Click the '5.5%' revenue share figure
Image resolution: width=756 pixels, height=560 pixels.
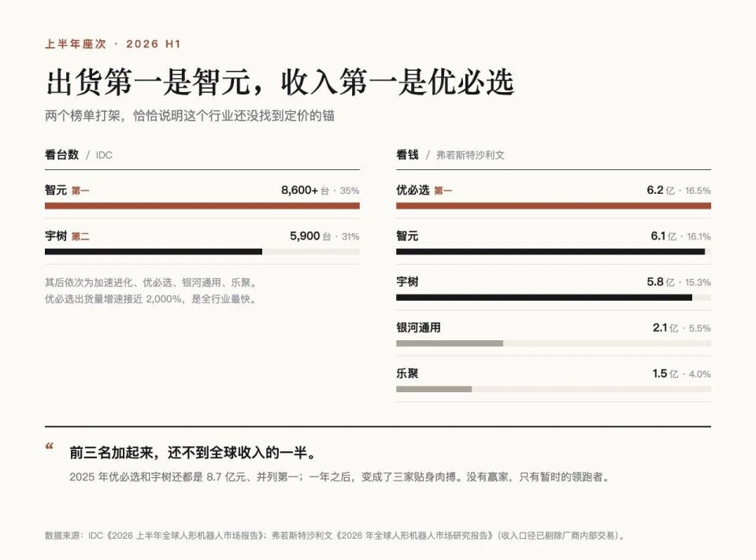[699, 328]
